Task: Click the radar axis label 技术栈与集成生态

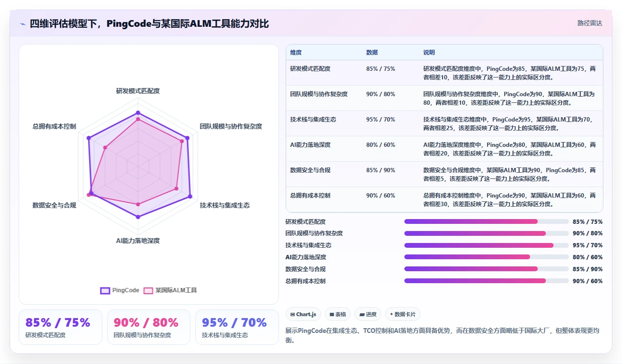Action: (x=224, y=205)
